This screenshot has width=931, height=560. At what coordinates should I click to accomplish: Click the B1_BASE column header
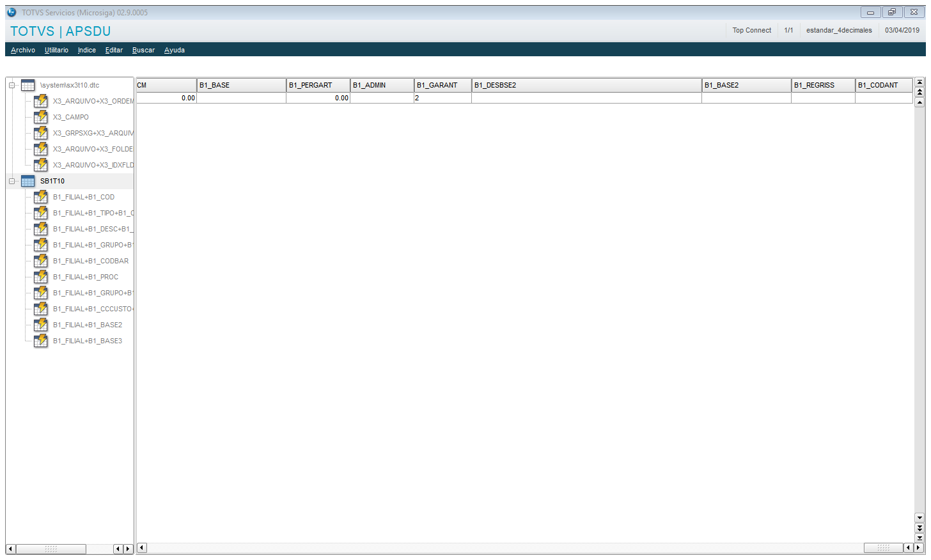pyautogui.click(x=242, y=85)
